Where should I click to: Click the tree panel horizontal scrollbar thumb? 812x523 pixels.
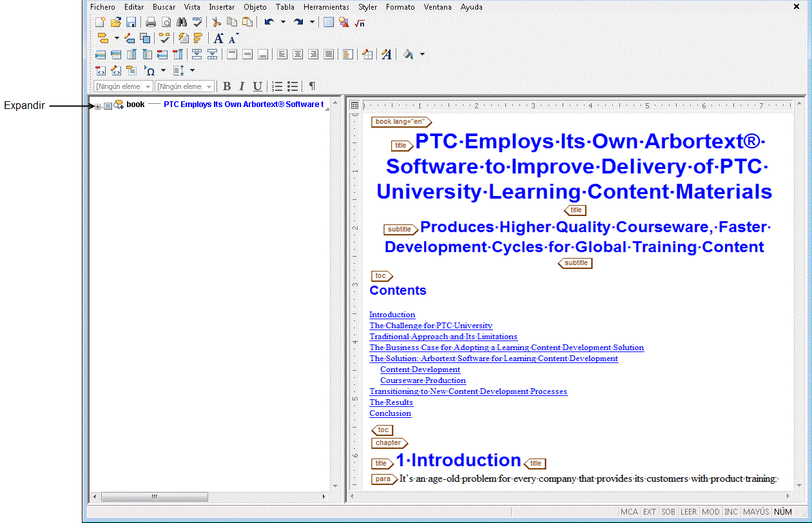coord(154,497)
